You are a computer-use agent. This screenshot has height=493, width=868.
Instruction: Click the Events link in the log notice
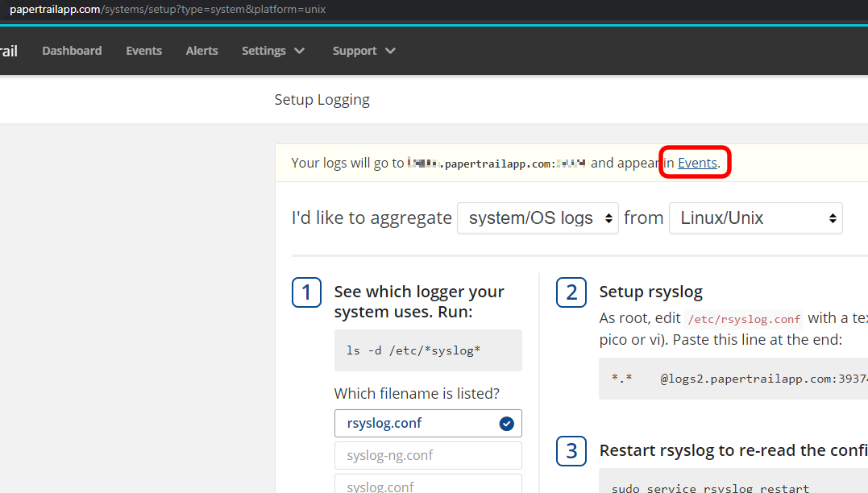(697, 163)
